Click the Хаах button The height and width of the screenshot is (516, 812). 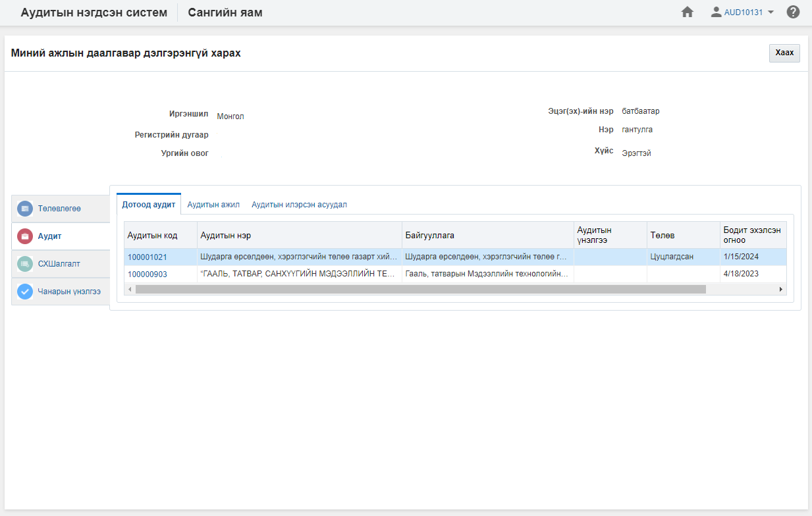coord(784,53)
